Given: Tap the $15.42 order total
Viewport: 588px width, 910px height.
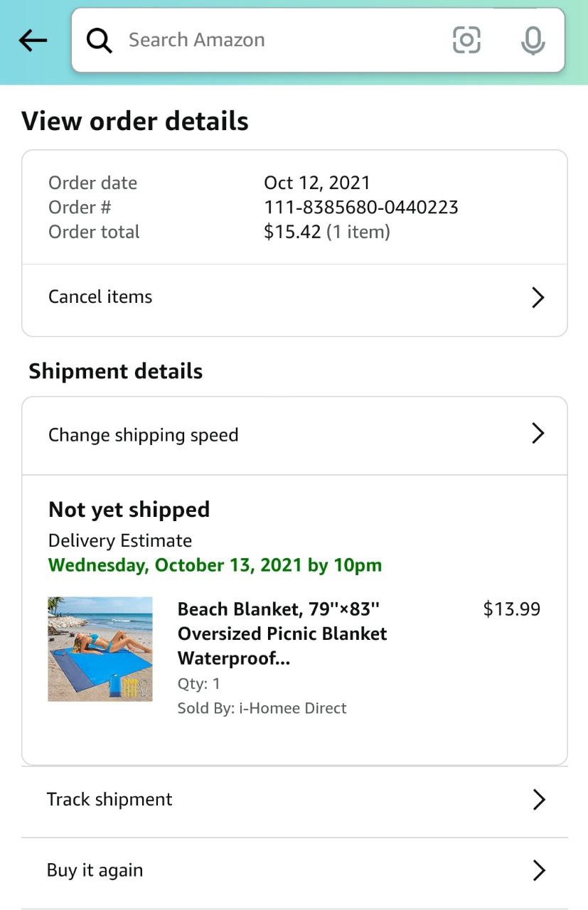Looking at the screenshot, I should coord(292,232).
